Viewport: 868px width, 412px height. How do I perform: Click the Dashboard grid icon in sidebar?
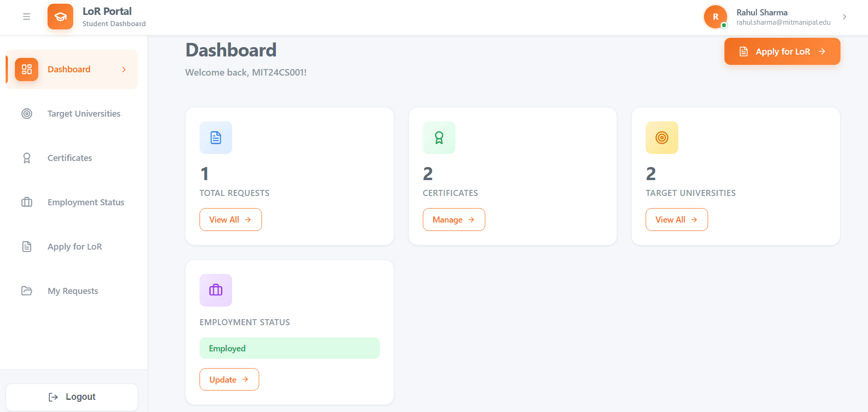27,70
